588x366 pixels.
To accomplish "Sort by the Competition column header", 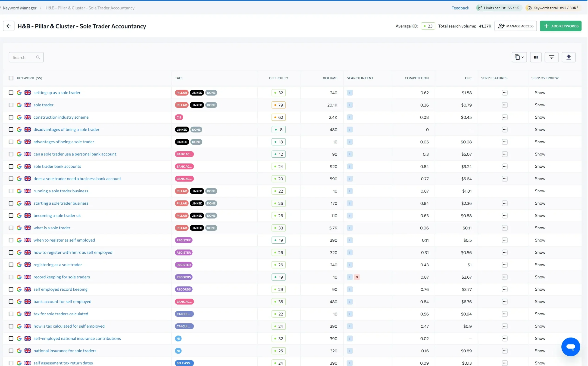I will pyautogui.click(x=416, y=78).
